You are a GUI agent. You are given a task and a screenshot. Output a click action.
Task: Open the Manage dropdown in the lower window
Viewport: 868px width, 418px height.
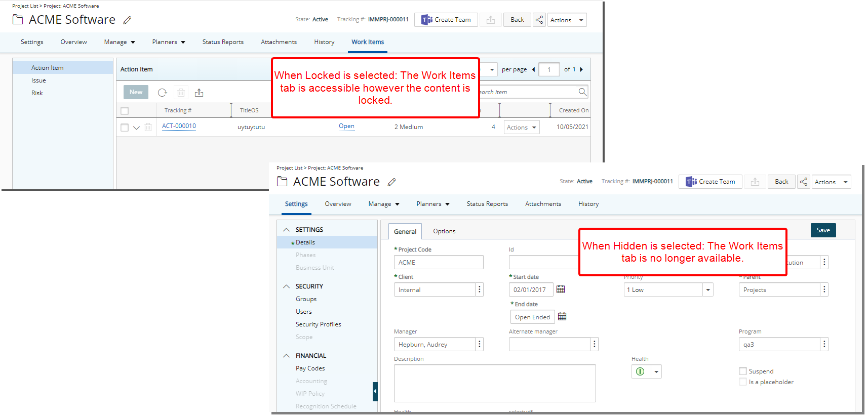coord(384,204)
